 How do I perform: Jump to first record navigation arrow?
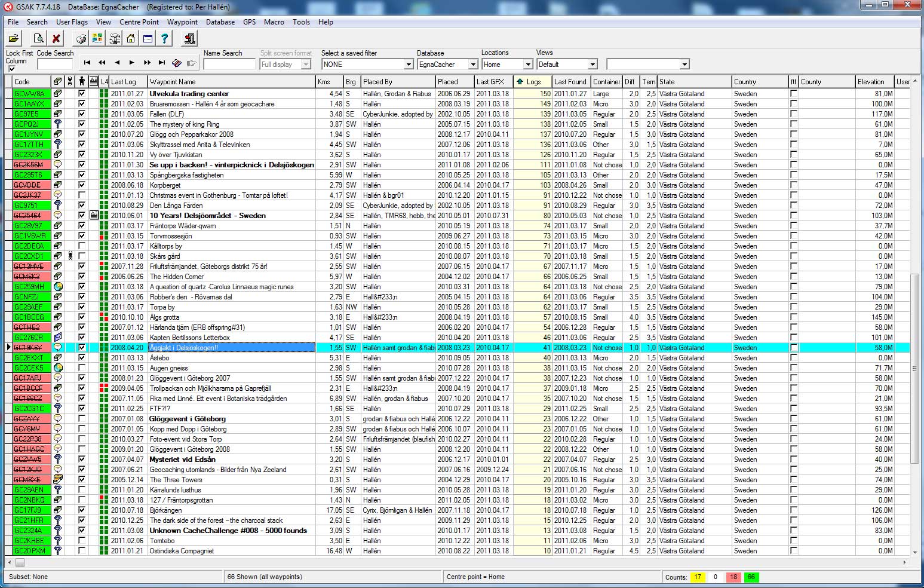click(87, 63)
